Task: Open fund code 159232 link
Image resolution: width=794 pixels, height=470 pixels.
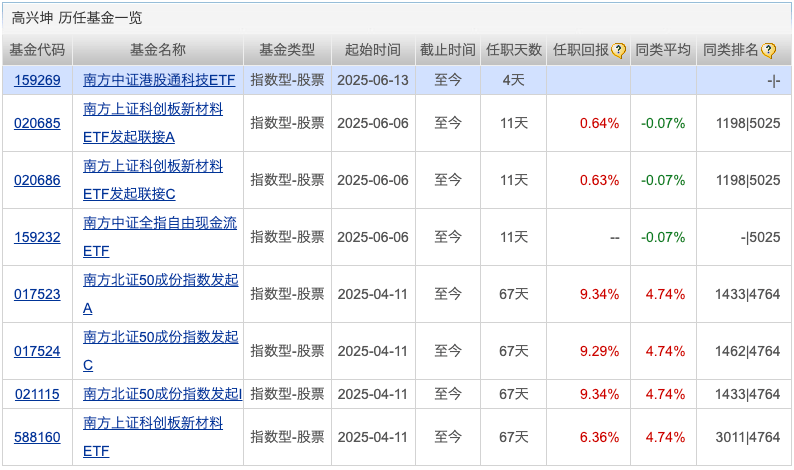Action: [37, 237]
